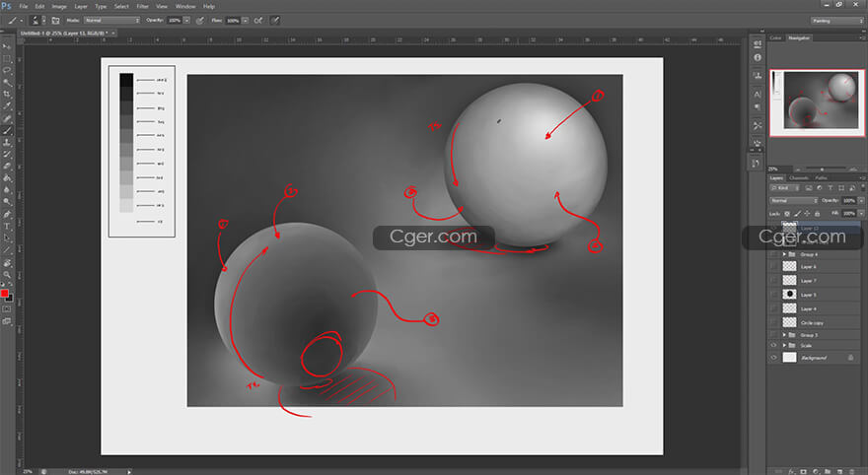Expand the Scale group triangle
868x475 pixels.
[x=784, y=345]
